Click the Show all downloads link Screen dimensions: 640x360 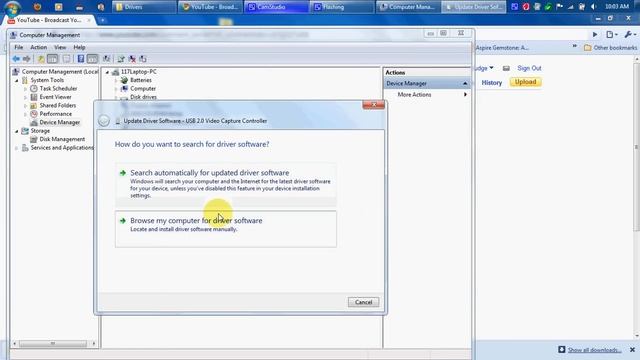[594, 350]
